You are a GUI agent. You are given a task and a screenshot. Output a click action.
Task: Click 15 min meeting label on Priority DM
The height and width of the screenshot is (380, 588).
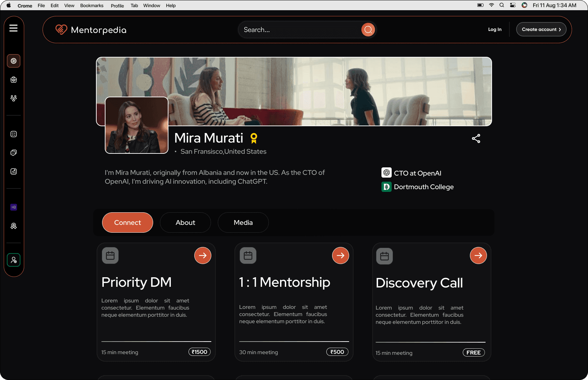point(120,352)
